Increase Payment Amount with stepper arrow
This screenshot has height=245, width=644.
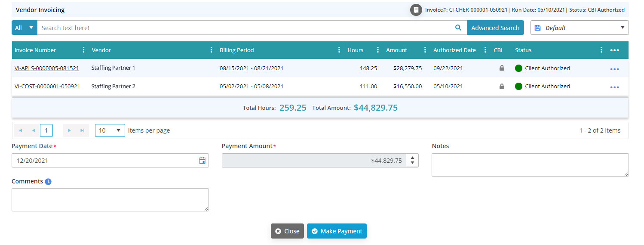[412, 158]
